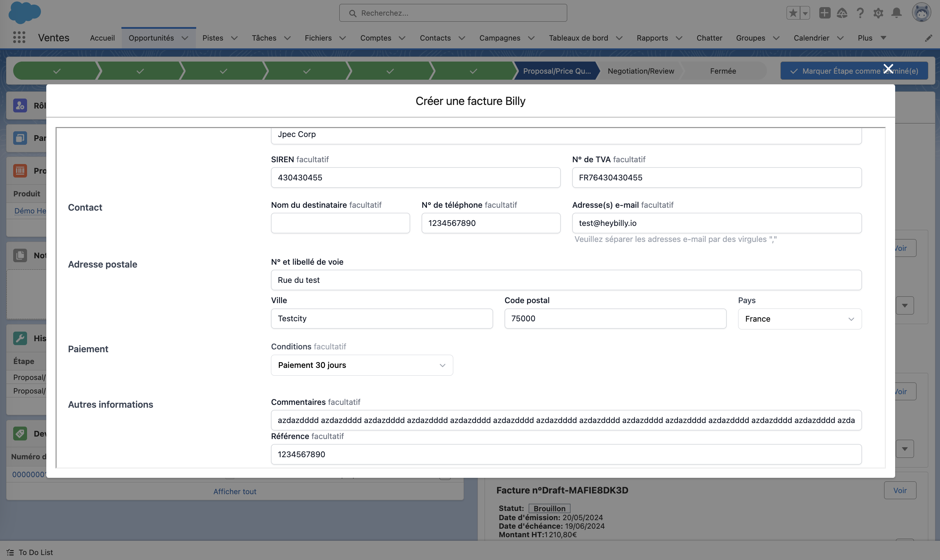Click the SIREN input field
Screen dimensions: 940x560
(x=416, y=178)
